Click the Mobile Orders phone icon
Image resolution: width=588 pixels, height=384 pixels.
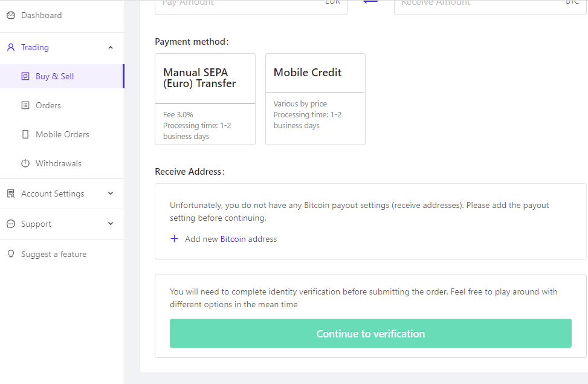[x=25, y=134]
